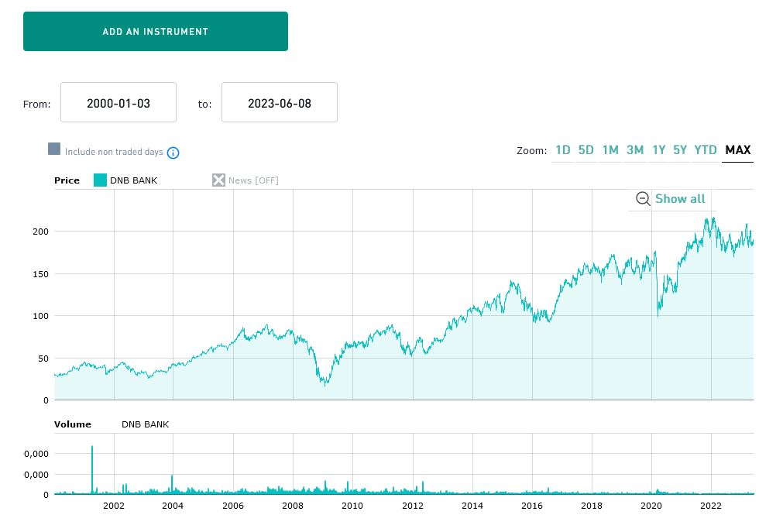Click the DNB BANK volume legend label
783x532 pixels.
click(x=145, y=424)
